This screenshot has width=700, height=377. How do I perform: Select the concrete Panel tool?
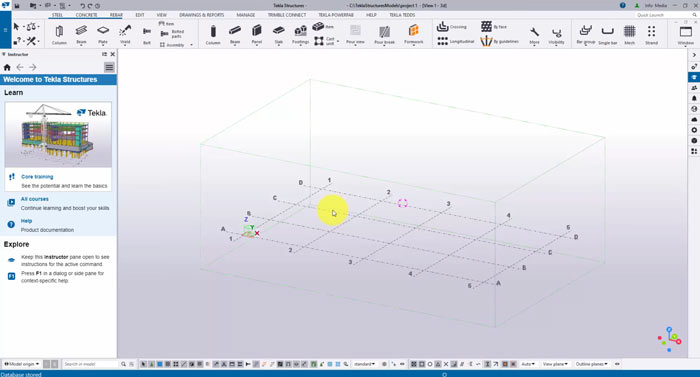(x=257, y=34)
